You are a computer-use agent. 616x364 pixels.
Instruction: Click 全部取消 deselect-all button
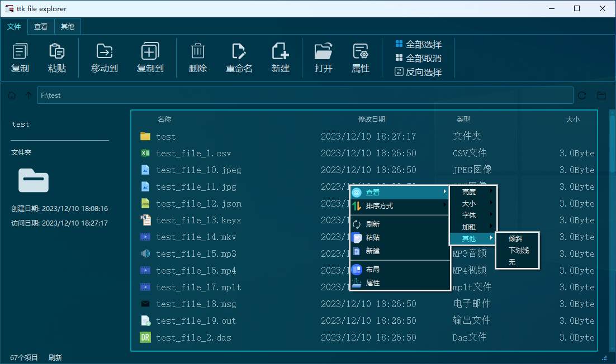pyautogui.click(x=418, y=59)
